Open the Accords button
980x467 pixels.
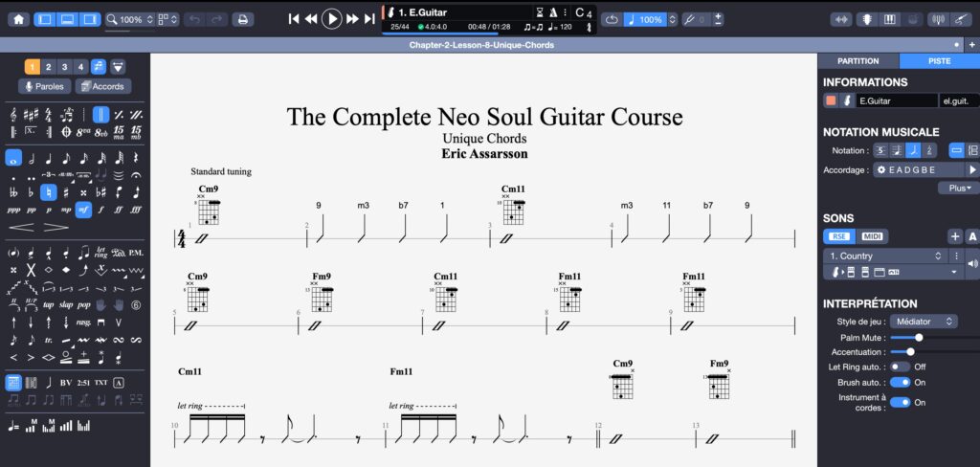[x=102, y=86]
